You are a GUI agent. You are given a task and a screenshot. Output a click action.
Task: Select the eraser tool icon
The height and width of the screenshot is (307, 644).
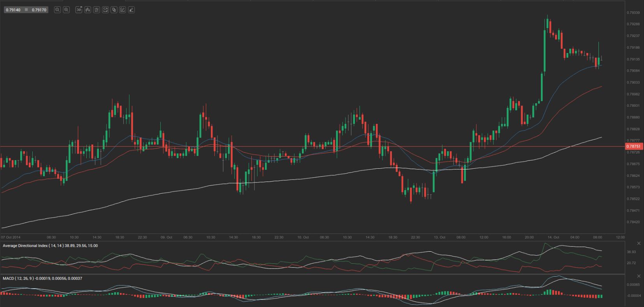(132, 10)
